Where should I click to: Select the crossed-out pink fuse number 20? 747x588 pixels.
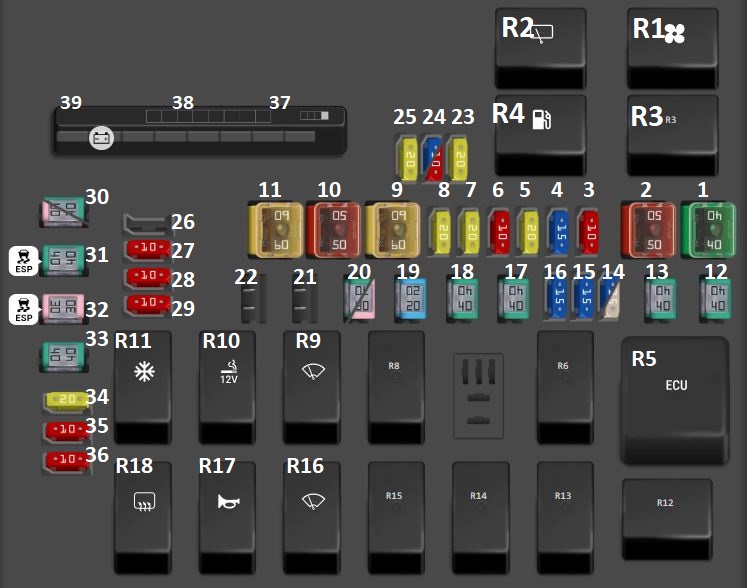click(359, 299)
